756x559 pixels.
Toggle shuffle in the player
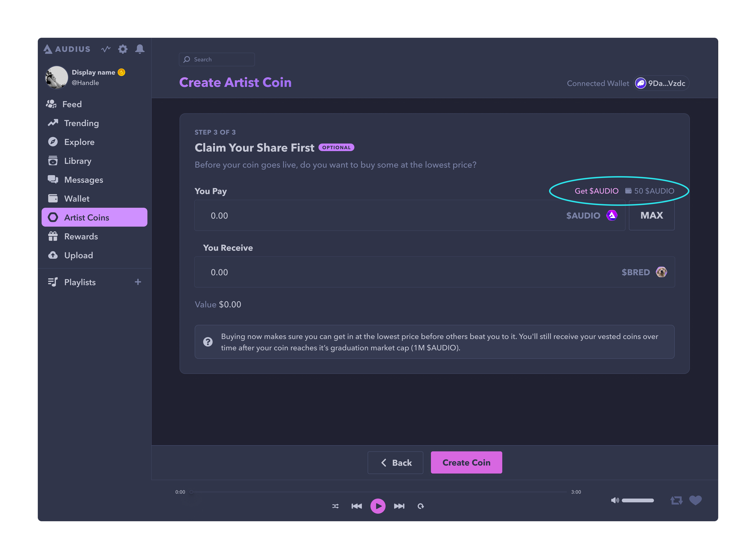(x=335, y=506)
